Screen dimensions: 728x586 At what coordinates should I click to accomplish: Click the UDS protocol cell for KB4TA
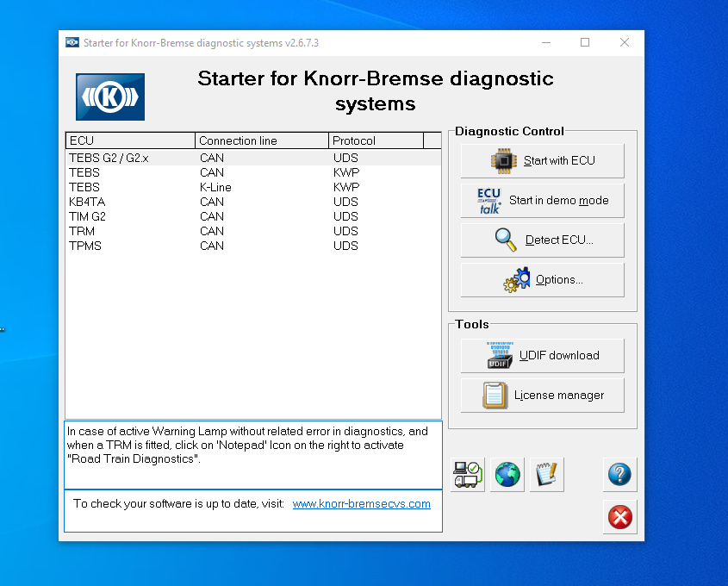(345, 202)
